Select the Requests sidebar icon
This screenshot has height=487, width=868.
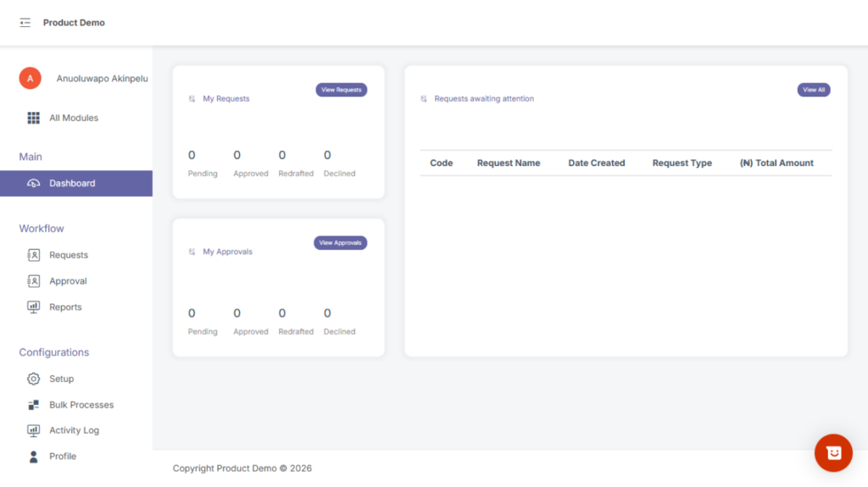click(34, 255)
